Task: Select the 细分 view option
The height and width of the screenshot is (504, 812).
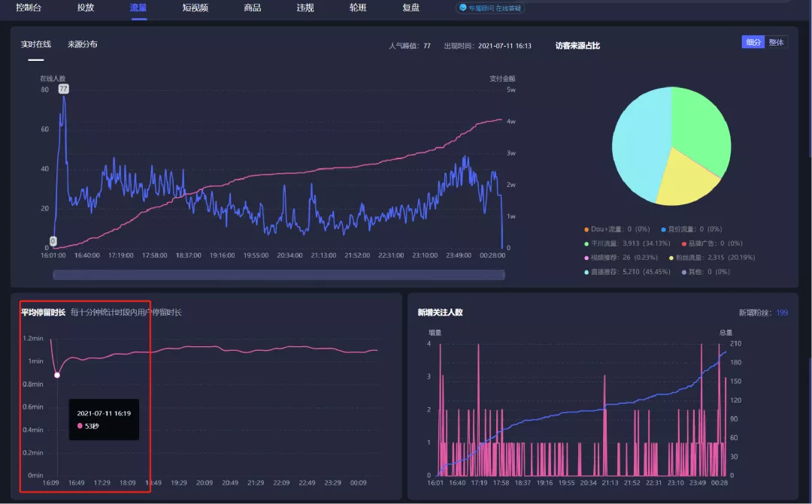Action: tap(753, 42)
